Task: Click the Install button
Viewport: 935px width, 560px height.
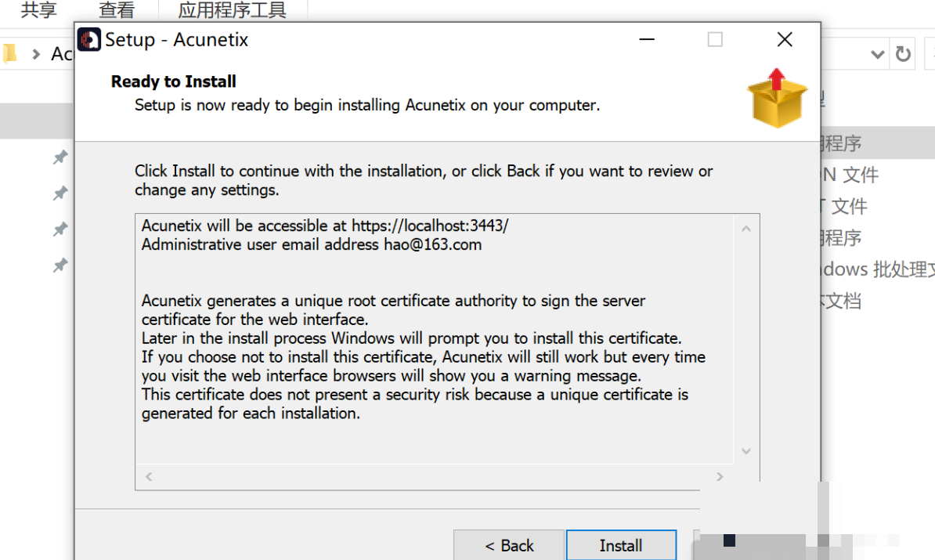Action: pos(621,545)
